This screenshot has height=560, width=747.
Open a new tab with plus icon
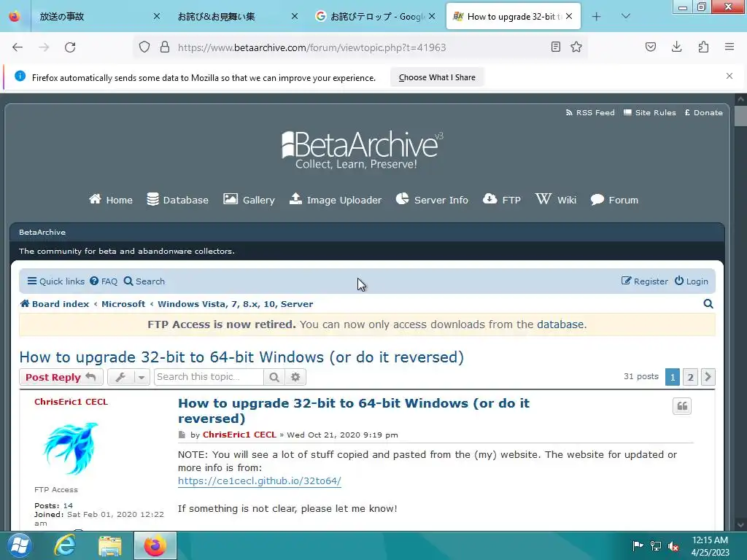pyautogui.click(x=597, y=17)
